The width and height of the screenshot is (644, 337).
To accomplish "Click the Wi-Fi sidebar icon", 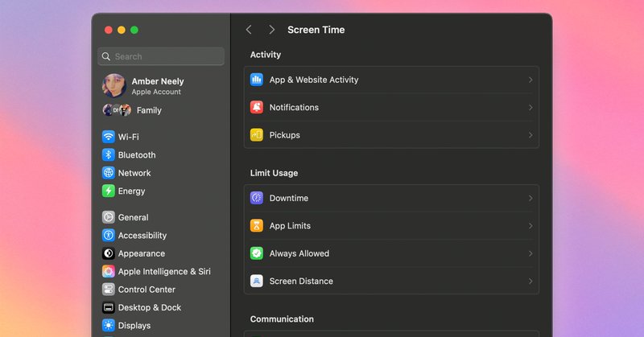I will 109,137.
